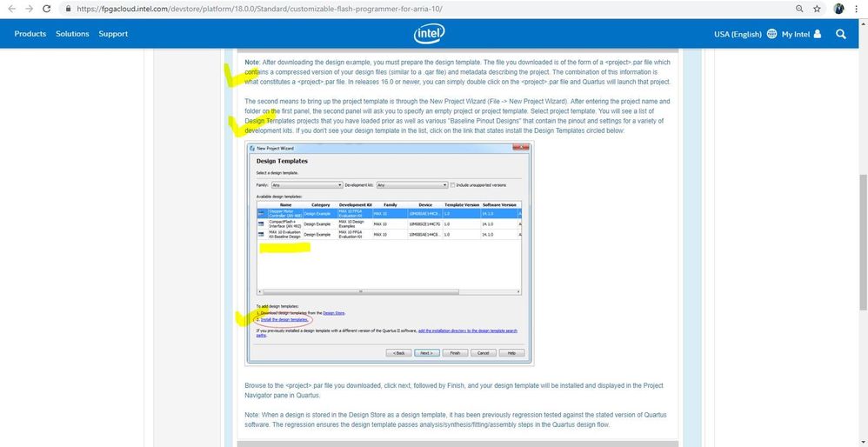Viewport: 868px width, 447px height.
Task: Click the 'Note' text in the first paragraph
Action: pyautogui.click(x=252, y=63)
